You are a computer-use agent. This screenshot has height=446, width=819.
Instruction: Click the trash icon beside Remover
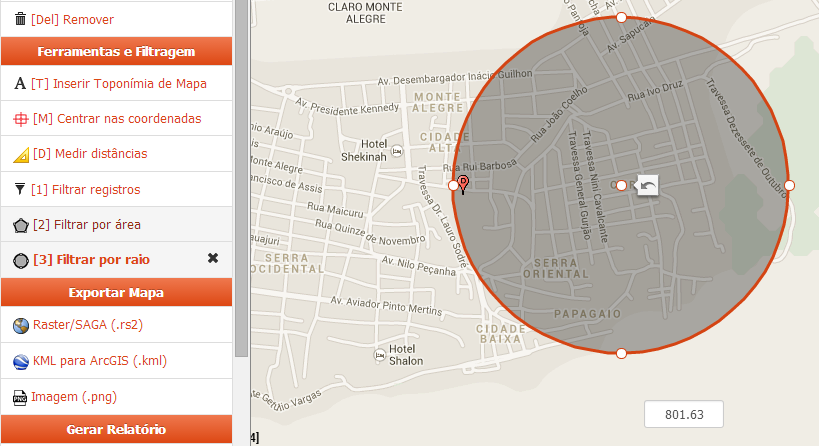(20, 19)
